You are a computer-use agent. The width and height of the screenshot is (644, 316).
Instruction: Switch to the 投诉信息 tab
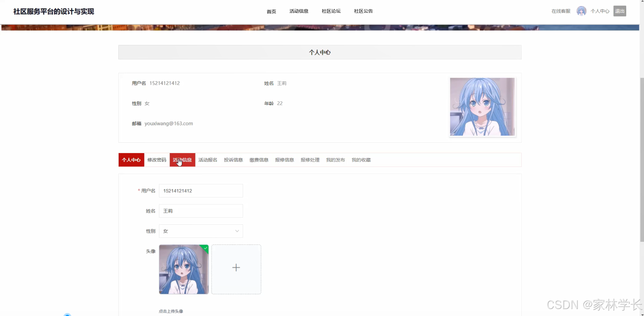233,160
